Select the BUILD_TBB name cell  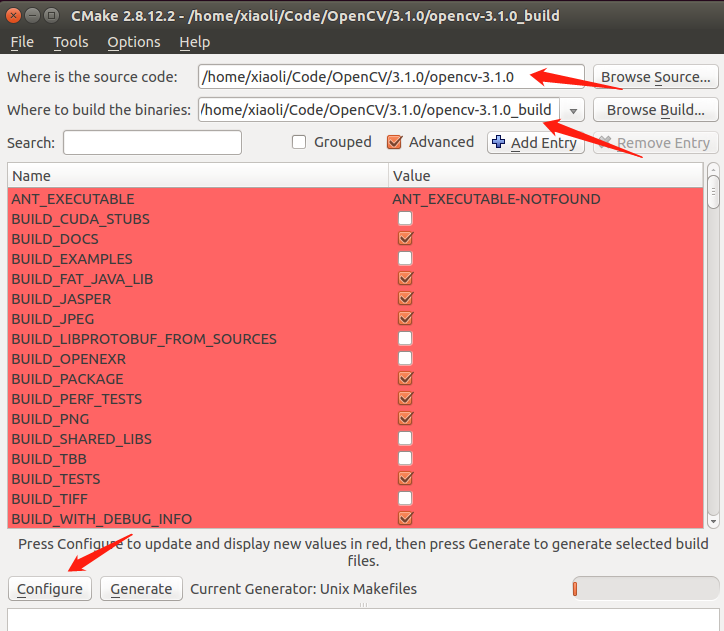pos(49,459)
